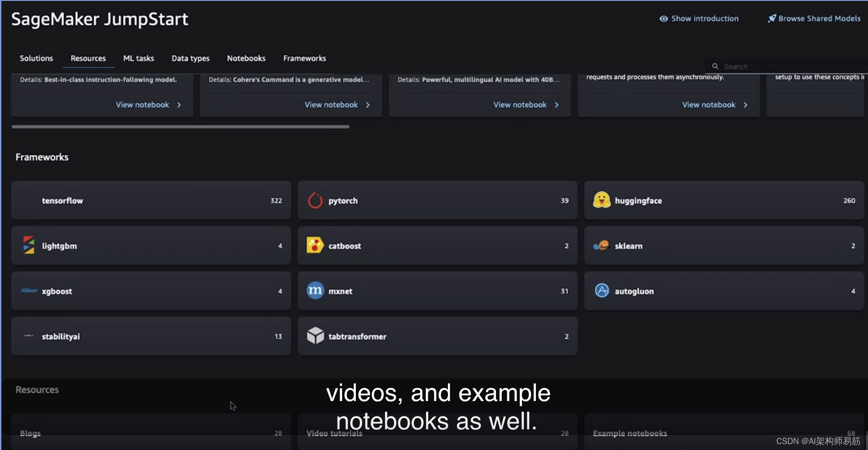Click the pytorch framework name
This screenshot has height=450, width=868.
(343, 201)
